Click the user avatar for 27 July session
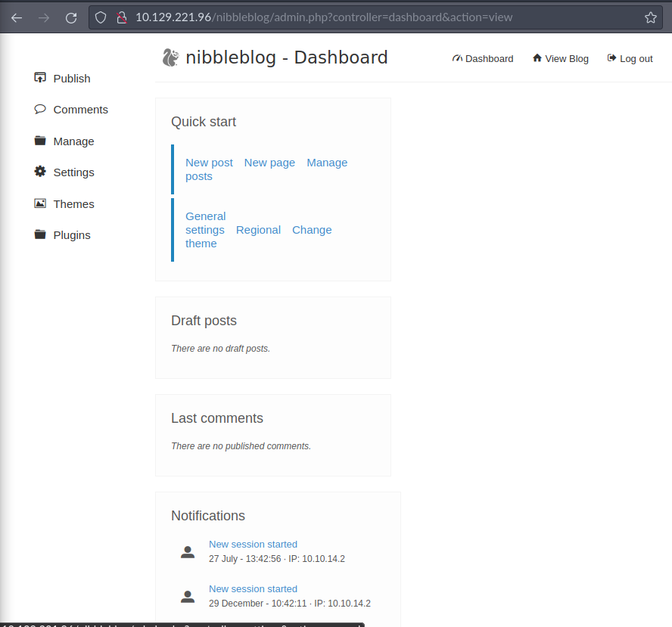This screenshot has height=627, width=672. 187,551
